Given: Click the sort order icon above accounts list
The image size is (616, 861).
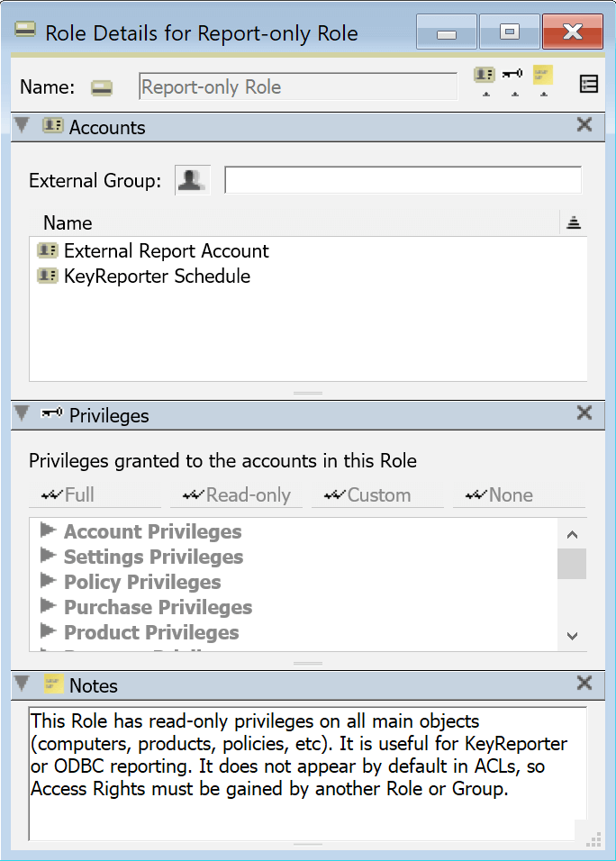Looking at the screenshot, I should pyautogui.click(x=573, y=223).
